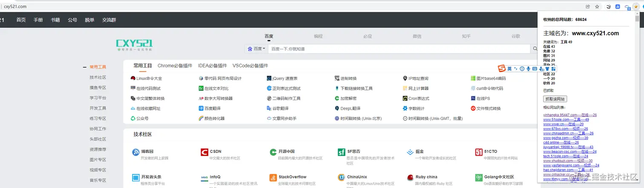Viewport: 644px width, 188px height.
Task: Switch to the Chrome必备插件 tab
Action: point(175,66)
